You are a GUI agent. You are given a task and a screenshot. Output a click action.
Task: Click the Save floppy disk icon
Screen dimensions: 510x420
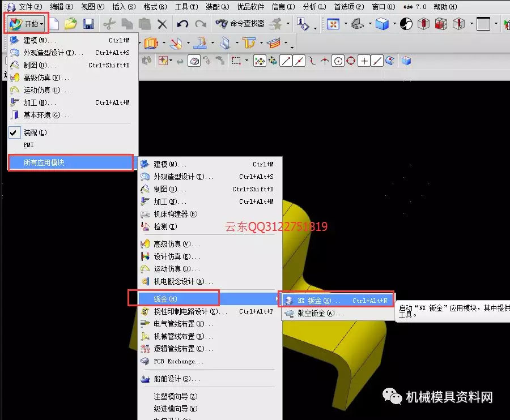click(x=88, y=24)
